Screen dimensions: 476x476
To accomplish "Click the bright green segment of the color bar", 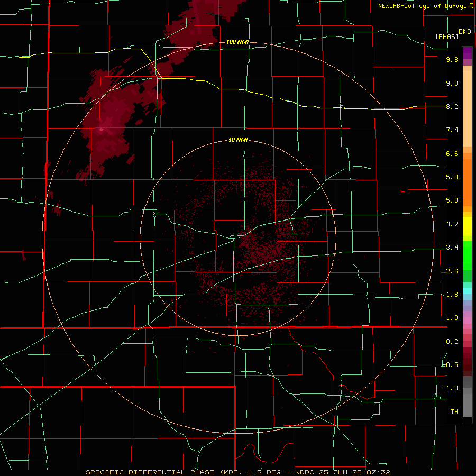I will (x=467, y=255).
